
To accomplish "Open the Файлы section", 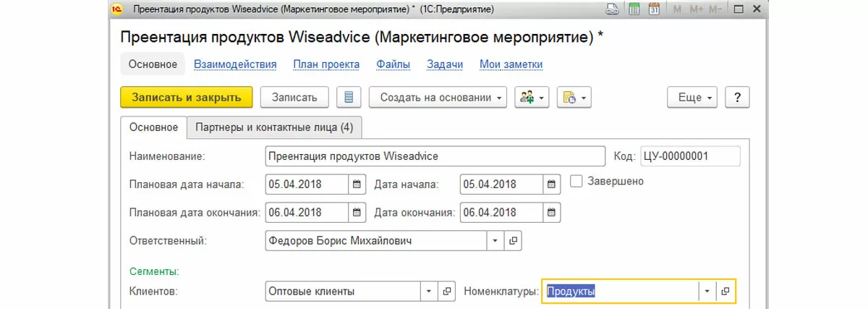I will tap(393, 64).
